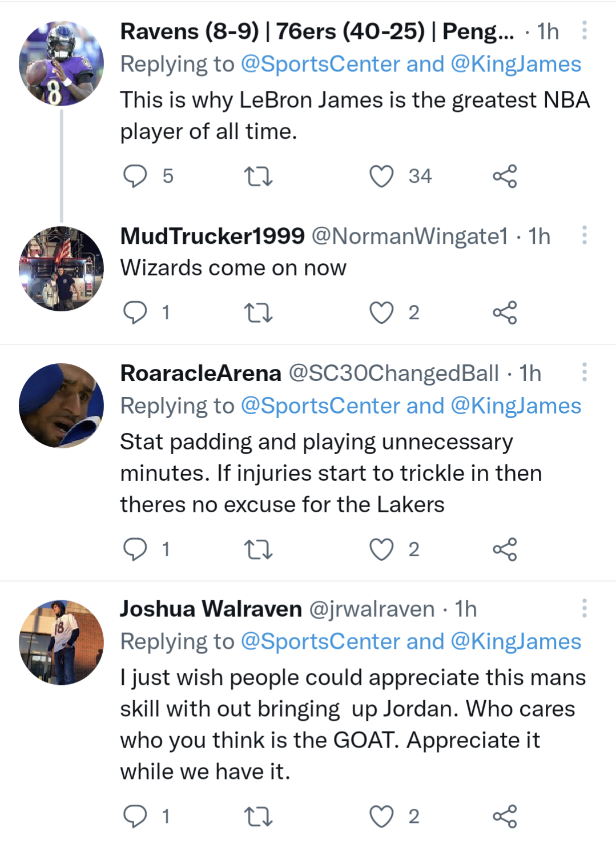616x847 pixels.
Task: View MudTrucker1999's profile picture
Action: (62, 269)
